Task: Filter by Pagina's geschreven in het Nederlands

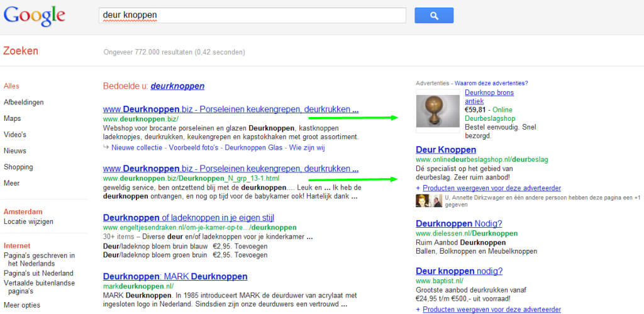Action: (x=40, y=259)
